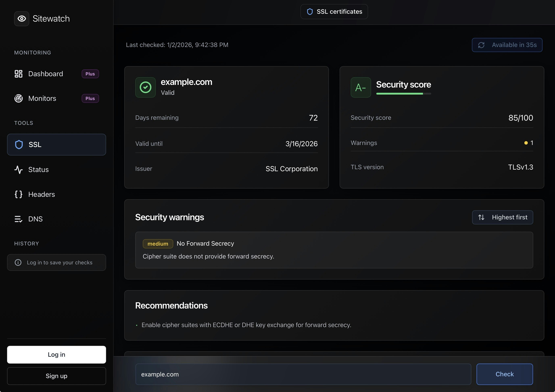The height and width of the screenshot is (392, 555).
Task: Change the Highest first sort order
Action: [x=502, y=217]
